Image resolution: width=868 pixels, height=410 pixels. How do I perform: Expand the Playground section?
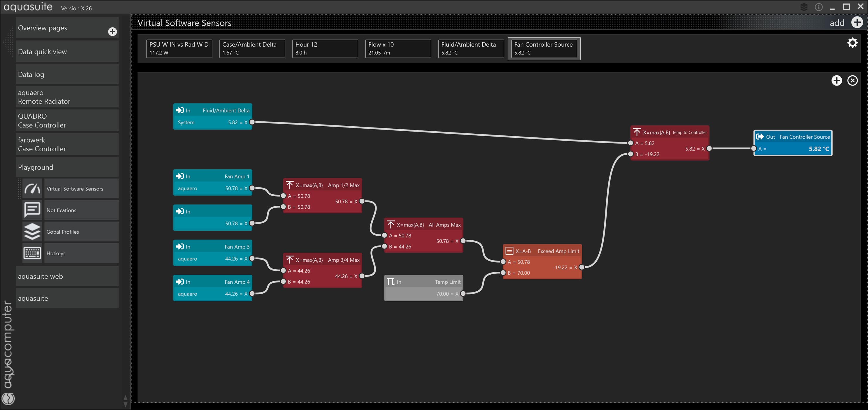coord(67,167)
